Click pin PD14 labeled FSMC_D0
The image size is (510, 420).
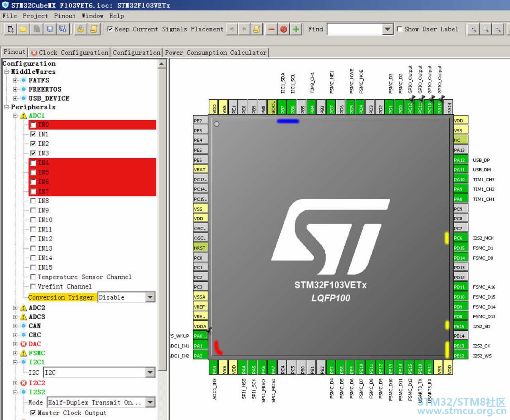[460, 258]
